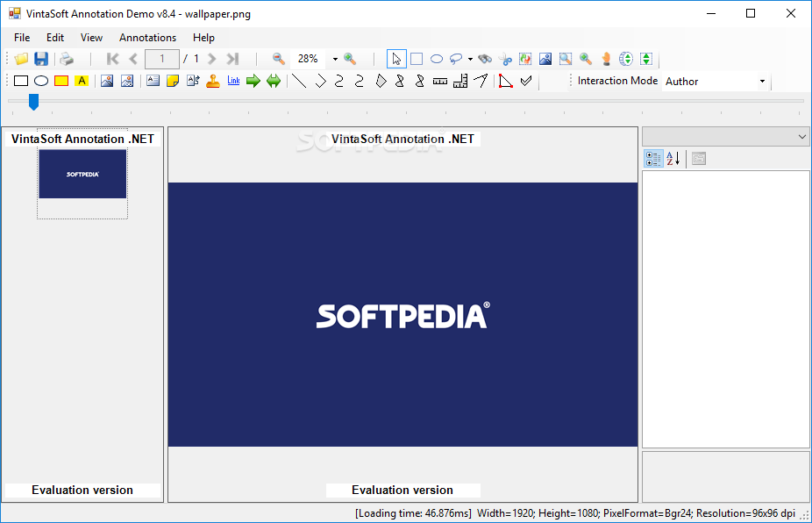Maximize the VintaSoft window
Screen dimensions: 812x523
[751, 13]
